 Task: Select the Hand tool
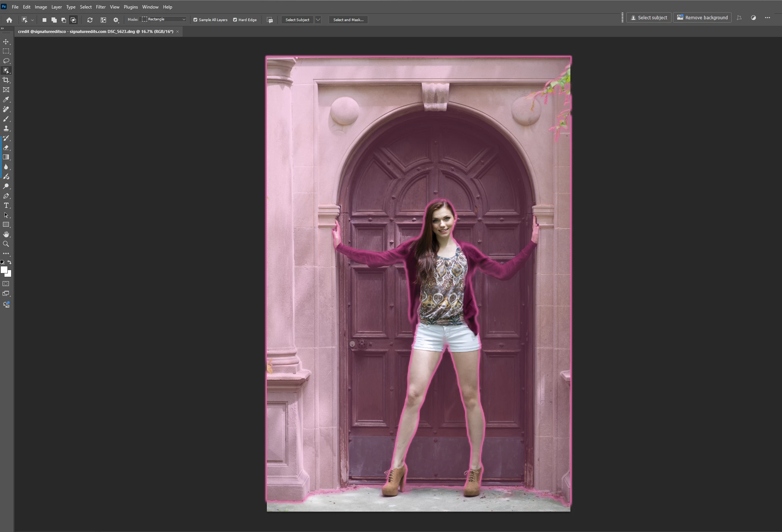6,235
